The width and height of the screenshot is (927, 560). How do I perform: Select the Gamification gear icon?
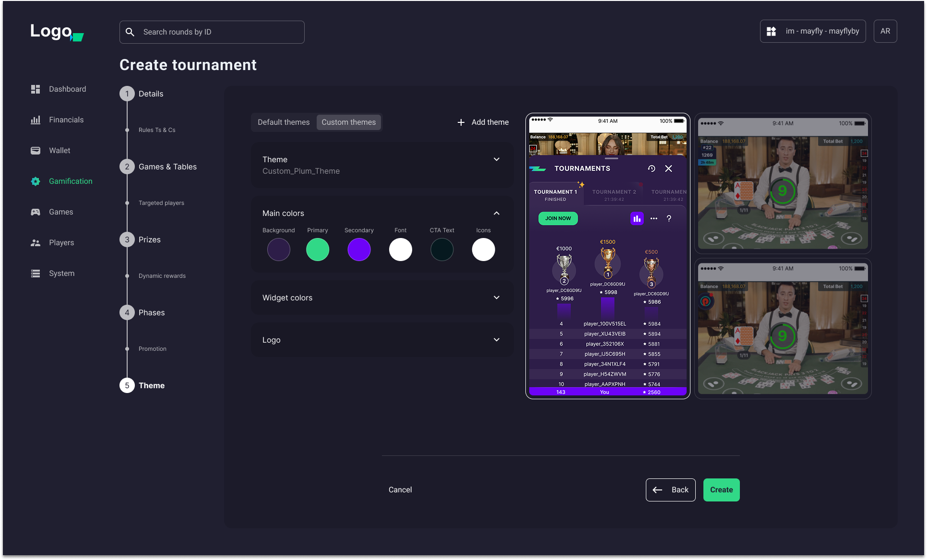35,181
